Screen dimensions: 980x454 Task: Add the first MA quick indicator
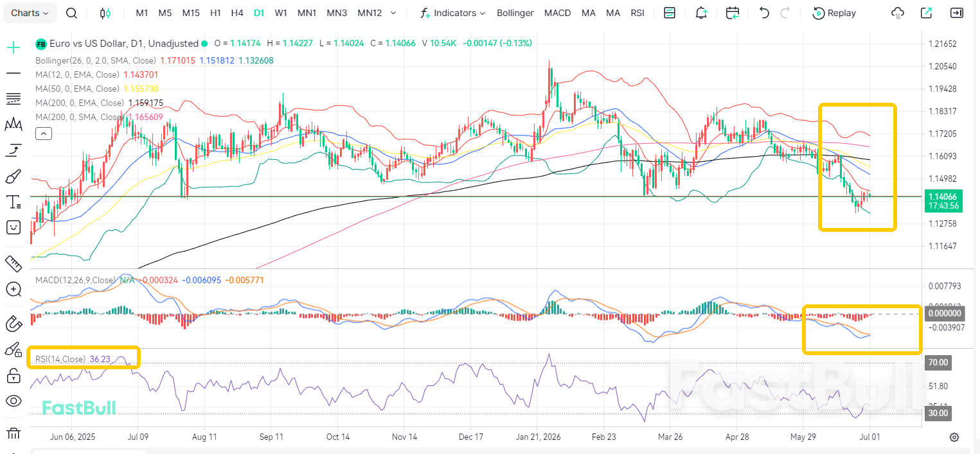coord(588,13)
